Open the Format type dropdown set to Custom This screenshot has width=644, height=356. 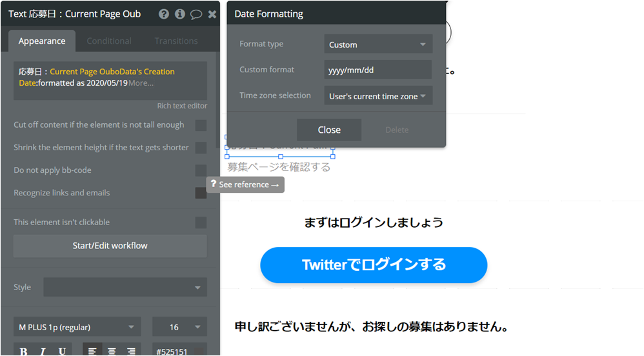point(378,44)
